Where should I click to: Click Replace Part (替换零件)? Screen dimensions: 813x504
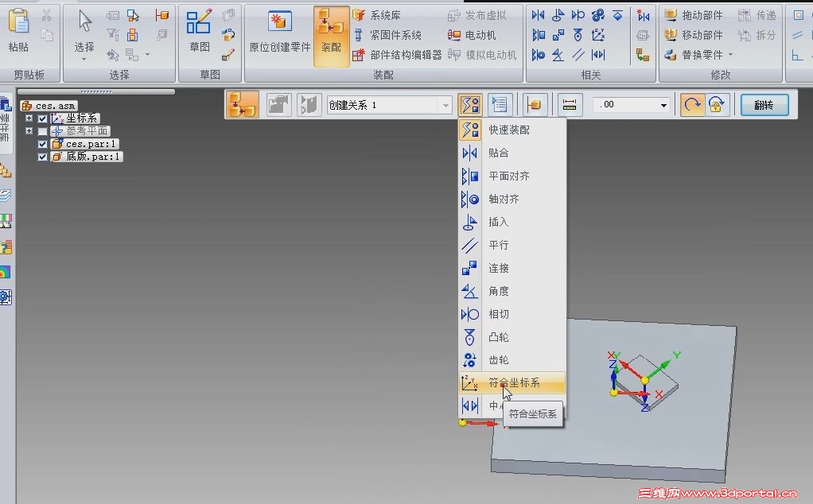pos(694,55)
